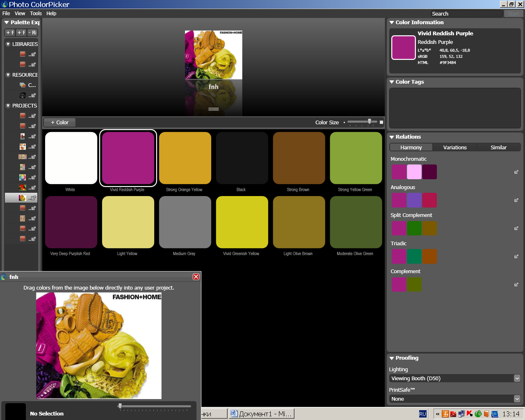This screenshot has height=420, width=525.
Task: Click the fnh window zoom slider handle
Action: coord(120,406)
